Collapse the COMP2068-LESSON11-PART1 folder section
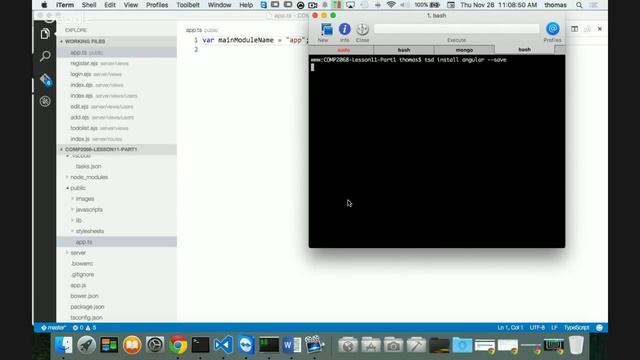This screenshot has height=360, width=640. (116, 149)
